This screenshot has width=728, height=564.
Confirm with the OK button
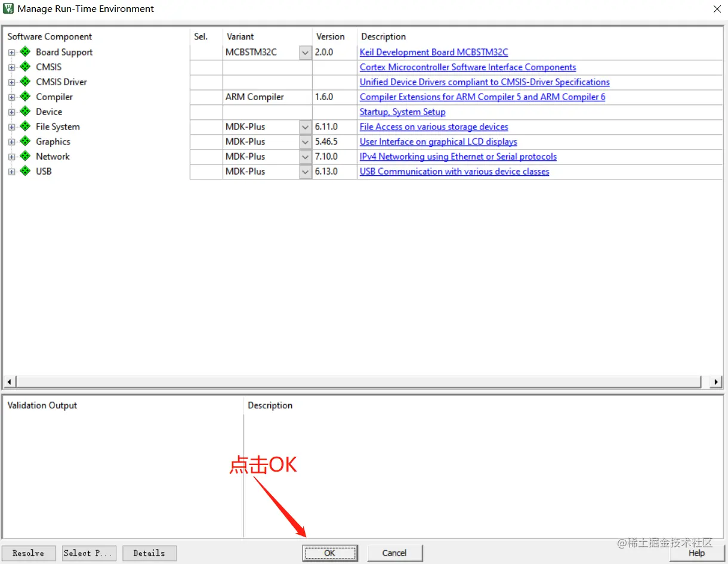click(330, 553)
